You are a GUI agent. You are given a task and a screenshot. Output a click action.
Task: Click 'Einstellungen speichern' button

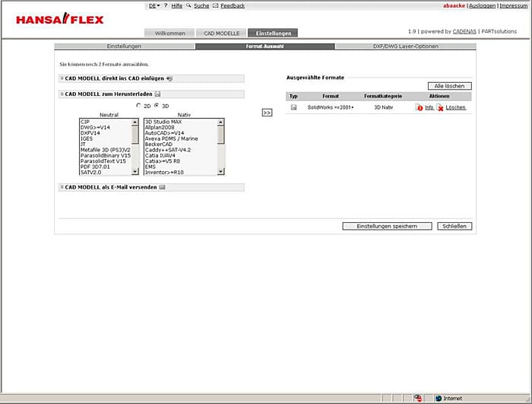[387, 226]
